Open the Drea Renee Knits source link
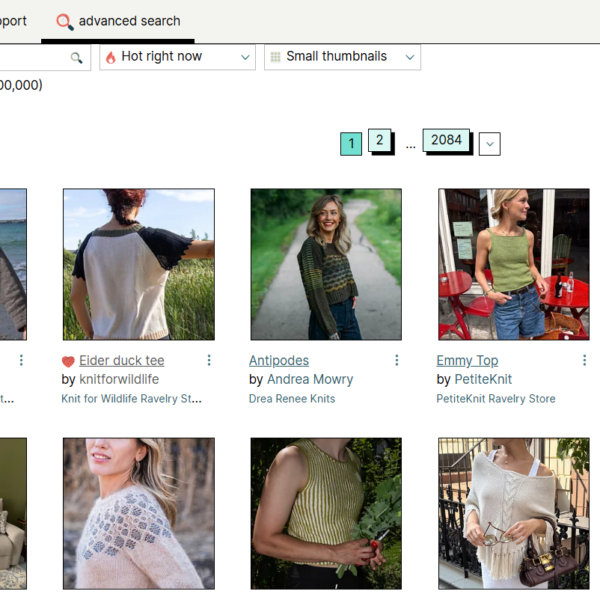The width and height of the screenshot is (600, 600). tap(292, 399)
